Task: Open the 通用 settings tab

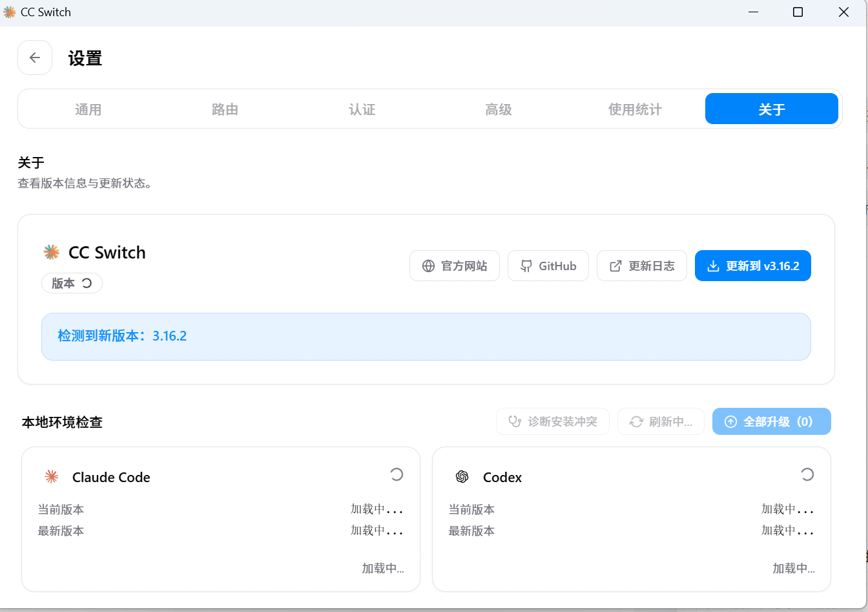Action: point(88,109)
